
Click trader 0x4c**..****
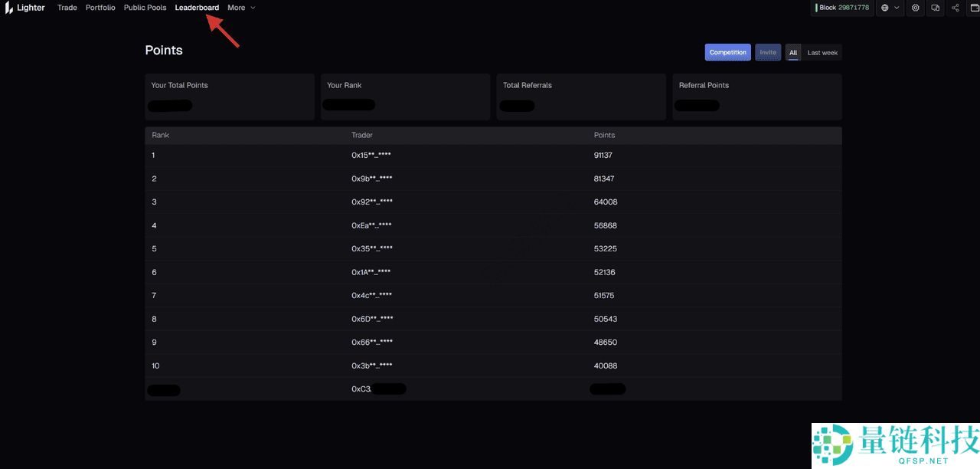tap(371, 295)
